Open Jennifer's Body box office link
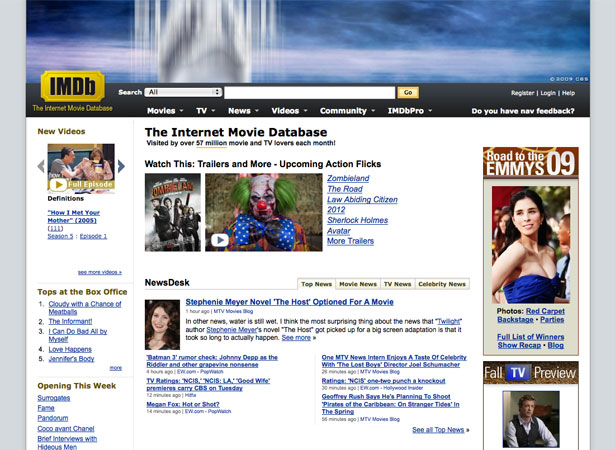Screen dimensions: 615x450 click(x=71, y=359)
